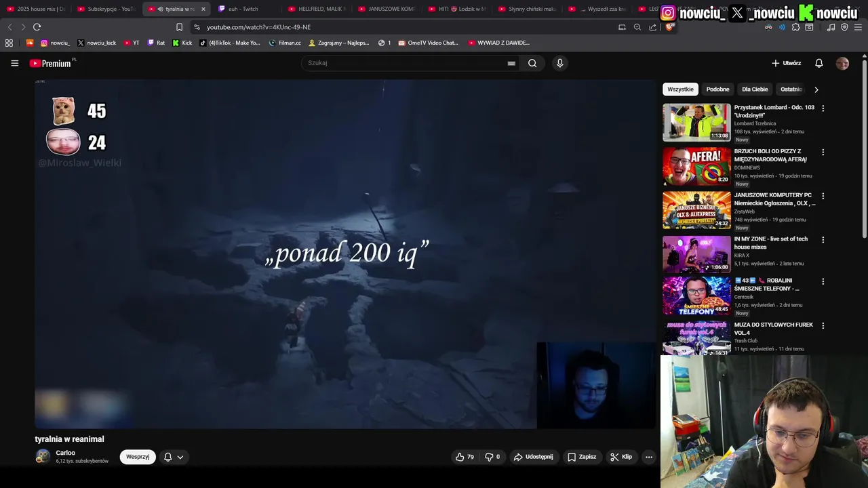Viewport: 868px width, 488px height.
Task: Click the Carloo channel avatar
Action: pyautogui.click(x=43, y=457)
